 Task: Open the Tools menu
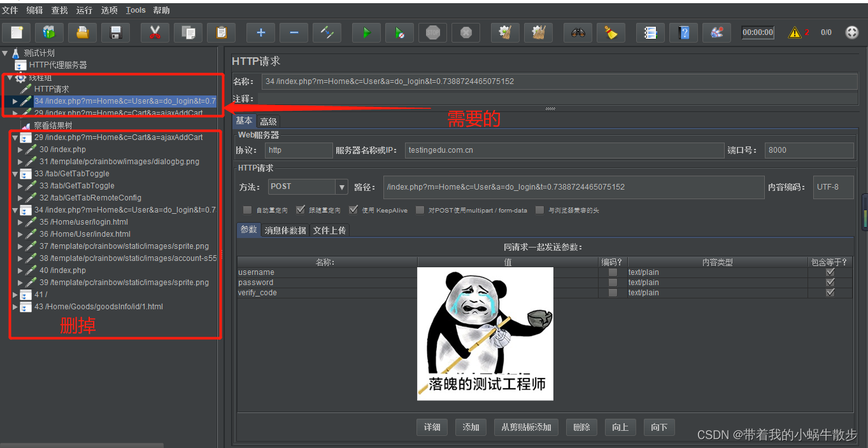point(136,10)
